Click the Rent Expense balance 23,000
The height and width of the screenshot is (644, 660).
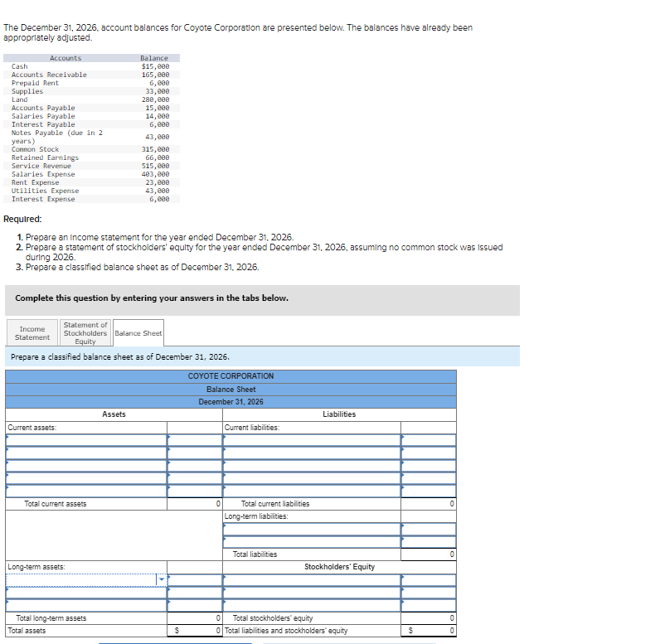click(158, 182)
